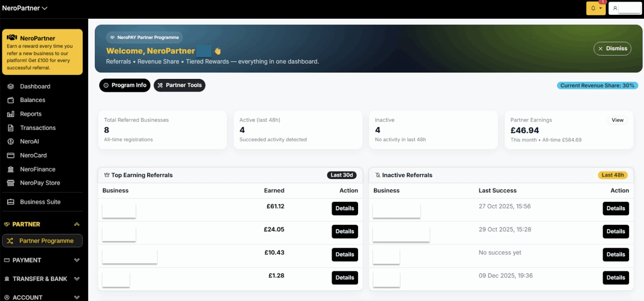Click the Reports bar chart icon
Screen dimensions: 644x301
click(x=11, y=114)
